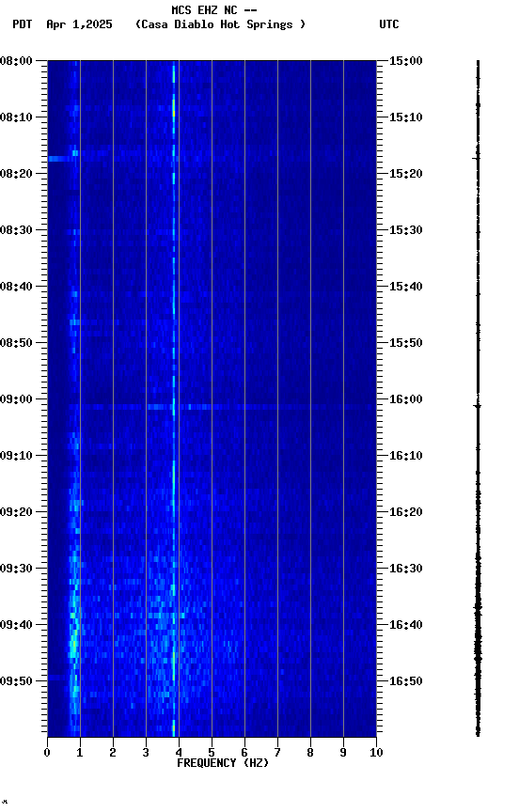Image resolution: width=519 pixels, height=812 pixels.
Task: Click the 09:00 PDT time label
Action: [16, 399]
